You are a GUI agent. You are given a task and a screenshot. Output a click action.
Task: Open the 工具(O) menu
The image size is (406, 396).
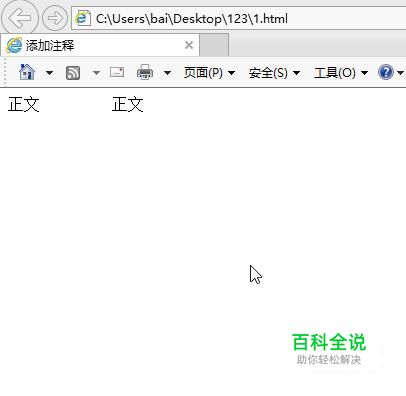[x=341, y=73]
